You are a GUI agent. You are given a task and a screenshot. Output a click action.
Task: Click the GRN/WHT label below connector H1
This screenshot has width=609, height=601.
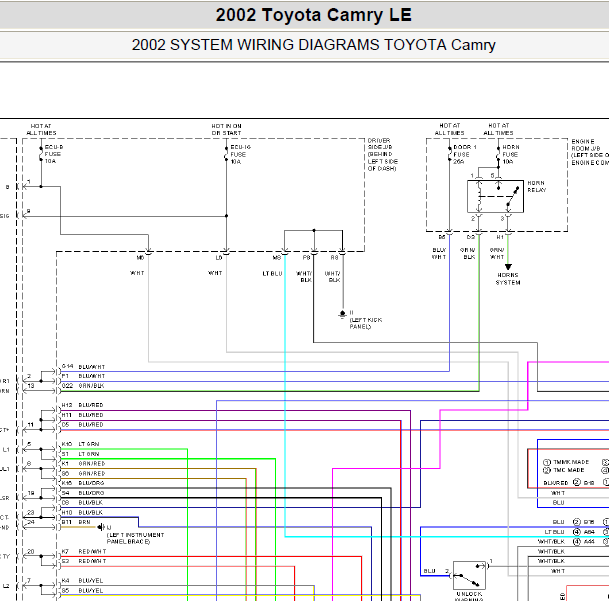[x=497, y=253]
